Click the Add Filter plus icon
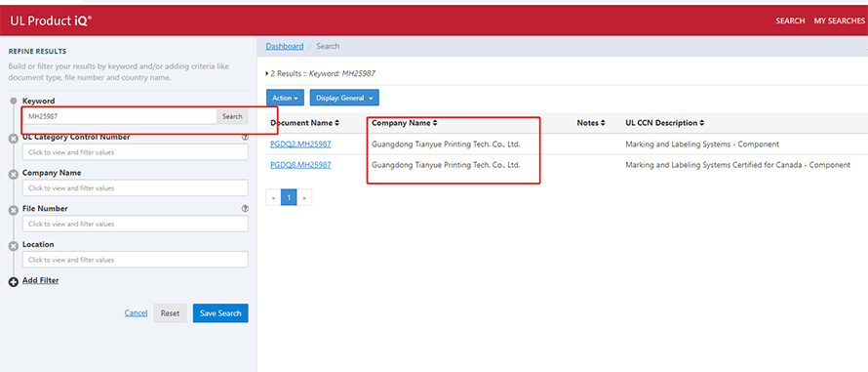This screenshot has width=868, height=372. coord(14,282)
